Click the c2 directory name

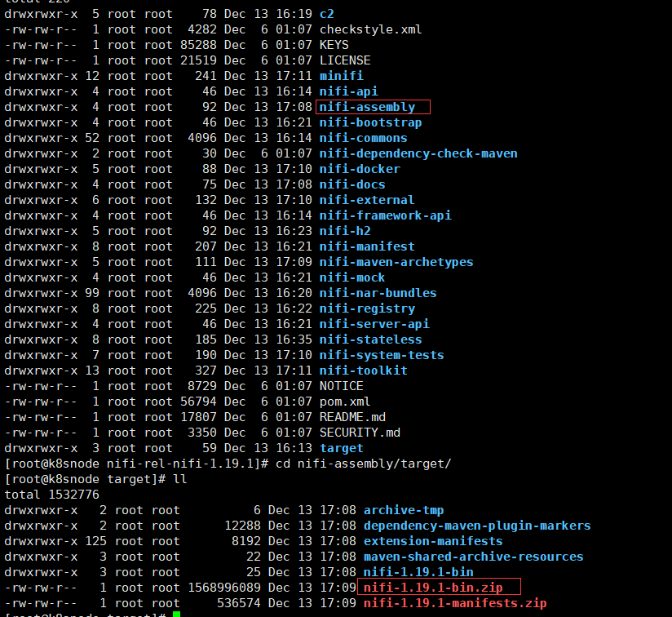click(326, 14)
